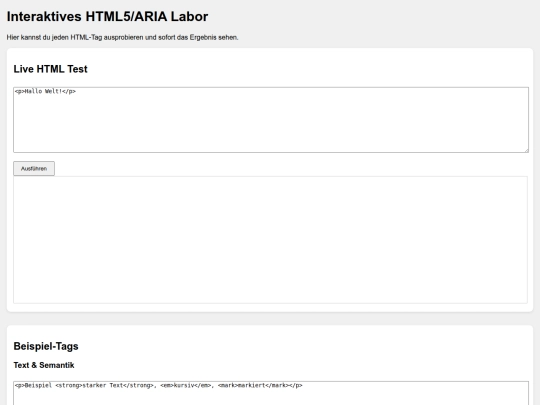
Task: Click the 'Live HTML Test' heading
Action: pos(50,69)
